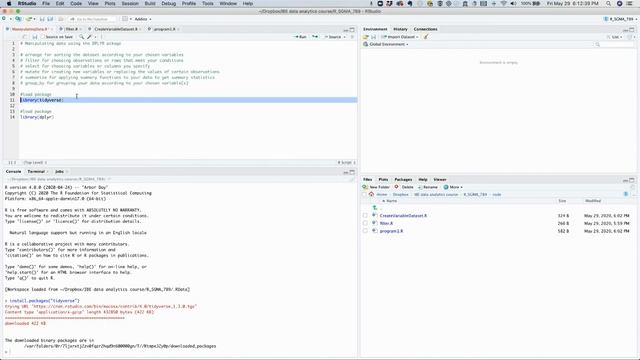
Task: Click the file icon beside filter.R
Action: [x=375, y=223]
